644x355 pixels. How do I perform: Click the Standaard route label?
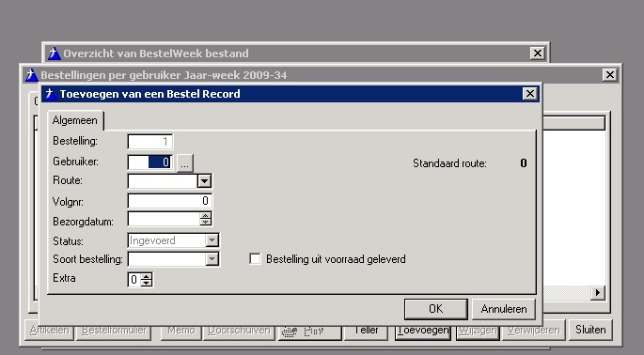coord(449,163)
